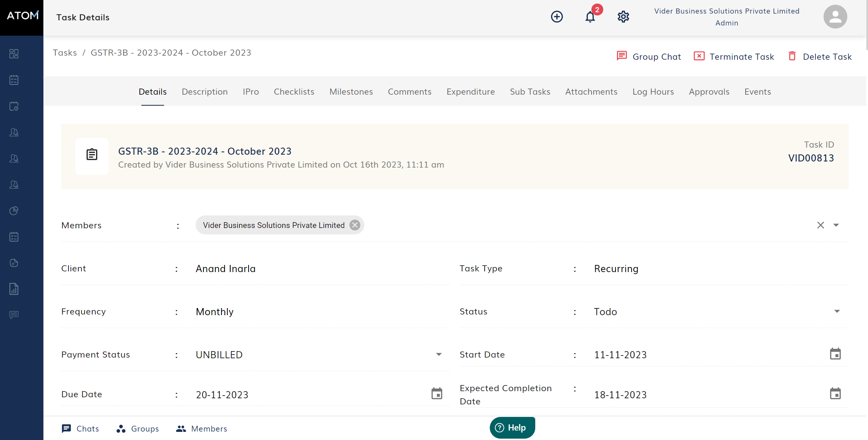
Task: Open the Help button
Action: 512,427
